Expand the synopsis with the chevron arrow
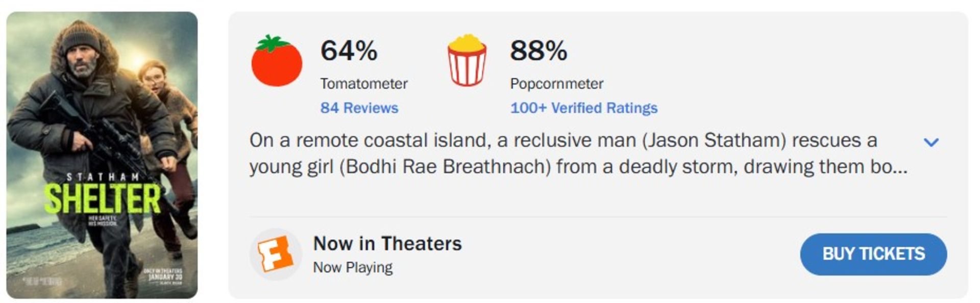Image resolution: width=980 pixels, height=303 pixels. [x=931, y=142]
